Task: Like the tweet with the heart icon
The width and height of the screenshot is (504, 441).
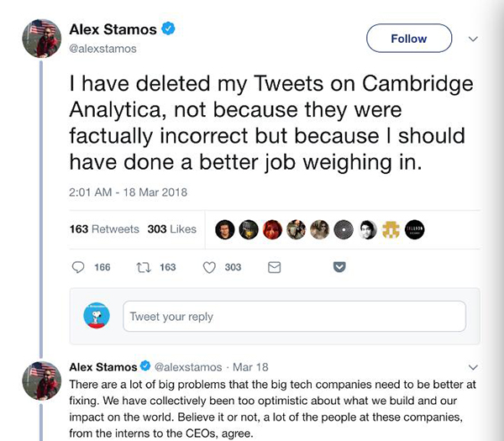Action: [210, 267]
